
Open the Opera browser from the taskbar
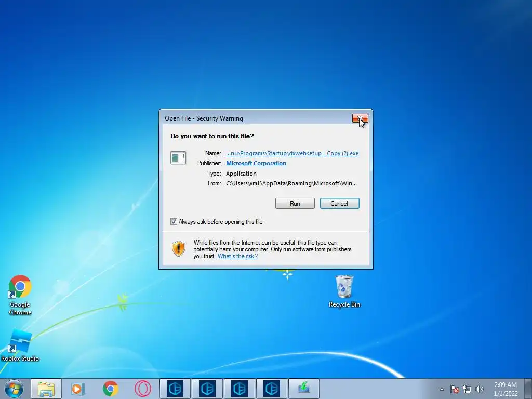[x=142, y=389]
